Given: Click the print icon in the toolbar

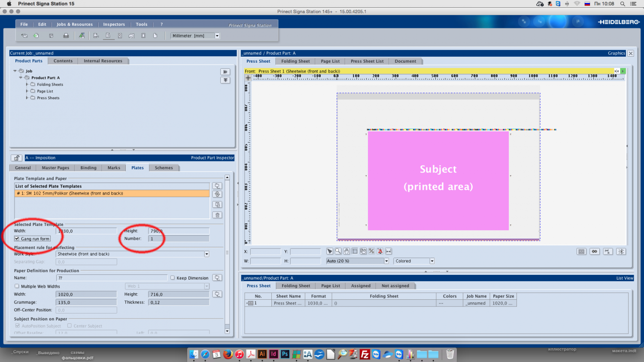Looking at the screenshot, I should (x=66, y=36).
